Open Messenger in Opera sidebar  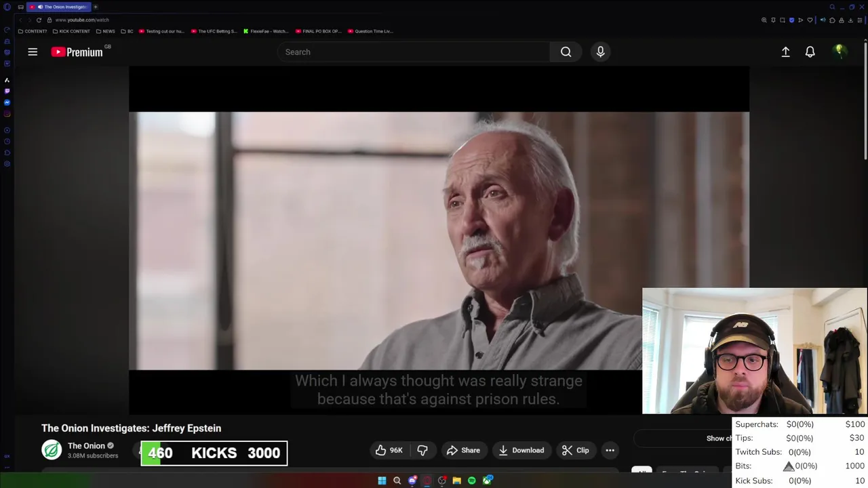click(x=7, y=102)
